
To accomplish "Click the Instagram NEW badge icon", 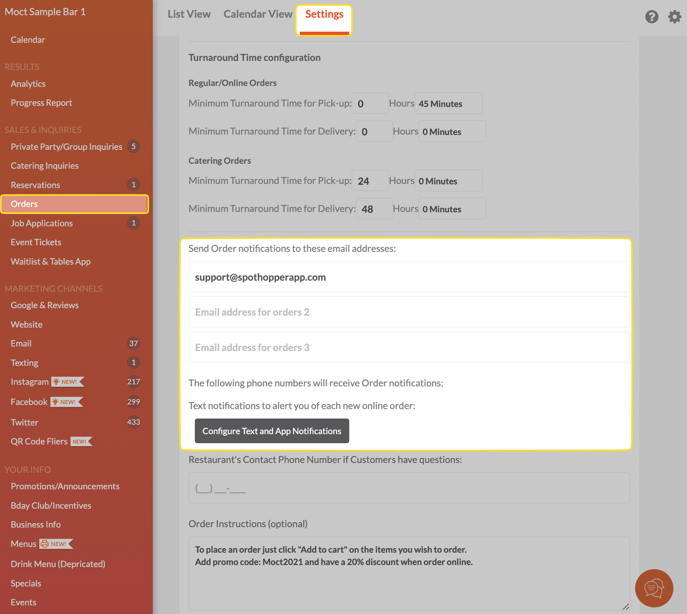I will (x=68, y=382).
